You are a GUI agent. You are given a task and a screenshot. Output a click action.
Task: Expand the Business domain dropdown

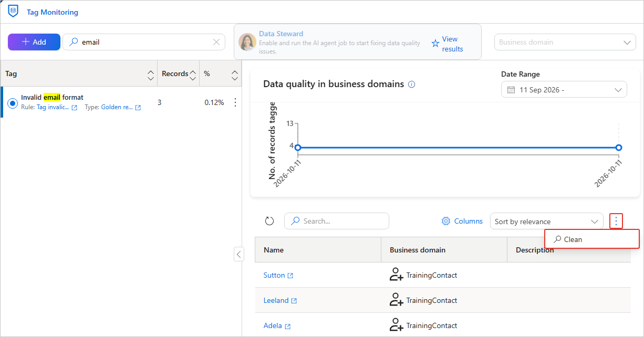[565, 42]
